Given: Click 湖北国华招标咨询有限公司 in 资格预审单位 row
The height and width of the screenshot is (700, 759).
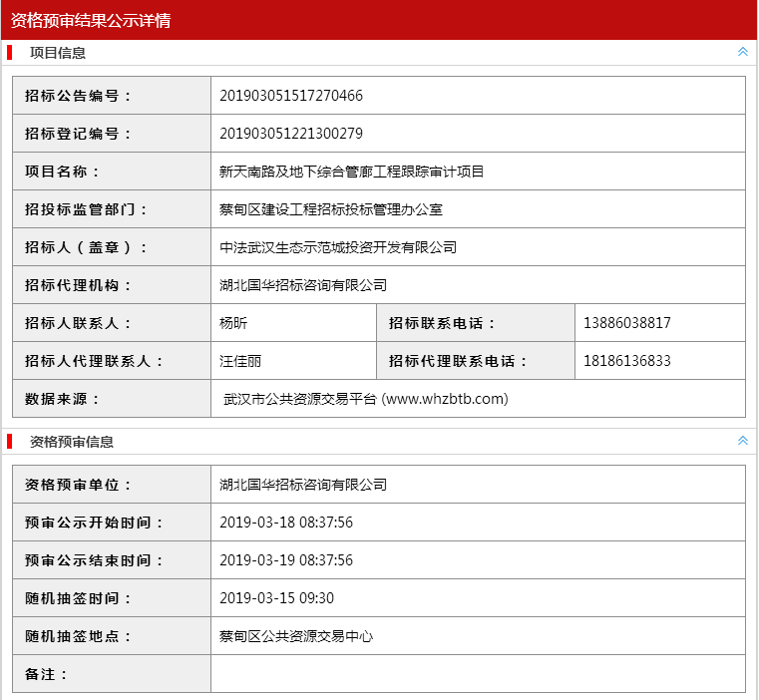Looking at the screenshot, I should [x=303, y=484].
